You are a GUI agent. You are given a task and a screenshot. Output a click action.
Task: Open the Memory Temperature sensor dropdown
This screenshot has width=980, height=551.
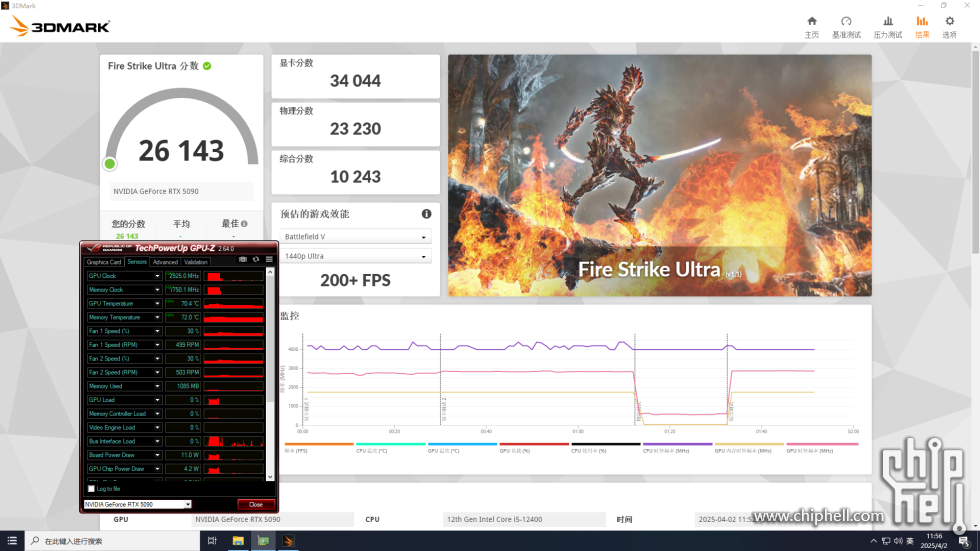click(158, 317)
